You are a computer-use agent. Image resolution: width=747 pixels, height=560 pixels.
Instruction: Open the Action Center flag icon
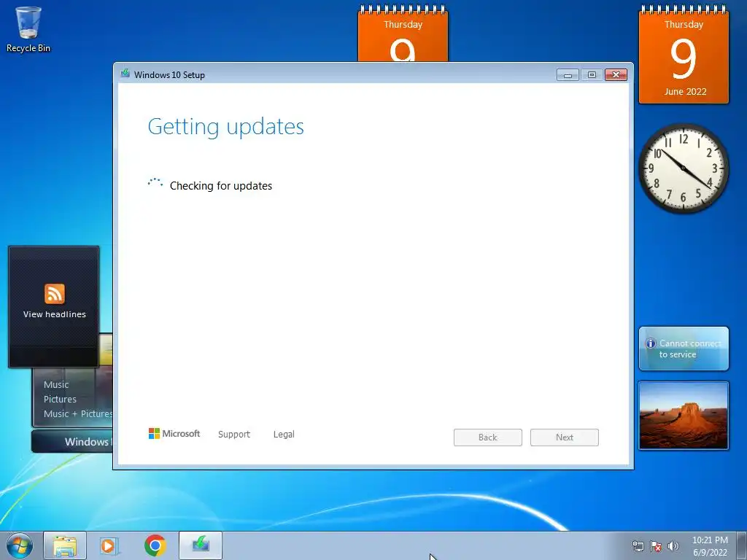pyautogui.click(x=656, y=546)
